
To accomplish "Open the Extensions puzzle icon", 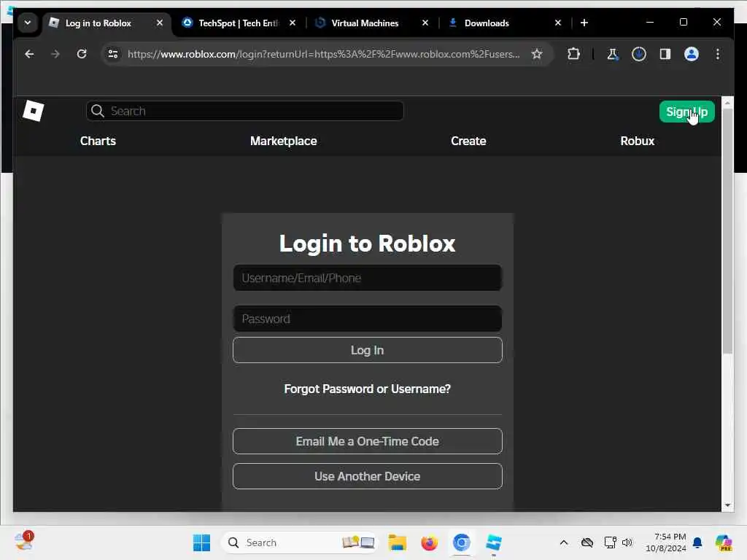I will [x=573, y=54].
